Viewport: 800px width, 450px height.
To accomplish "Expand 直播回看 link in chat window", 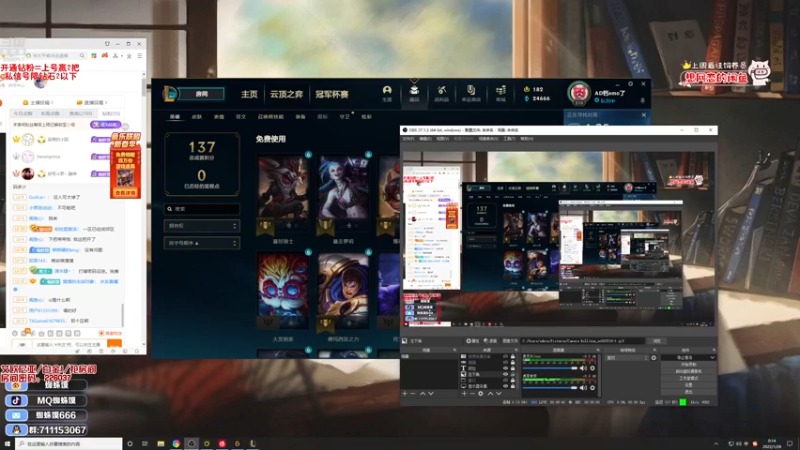I will coord(93,103).
